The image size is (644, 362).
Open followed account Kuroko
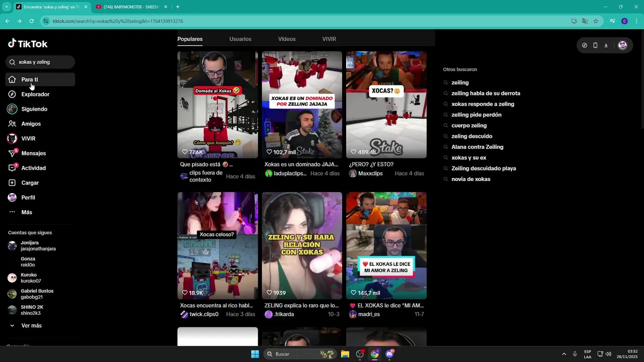tap(25, 278)
